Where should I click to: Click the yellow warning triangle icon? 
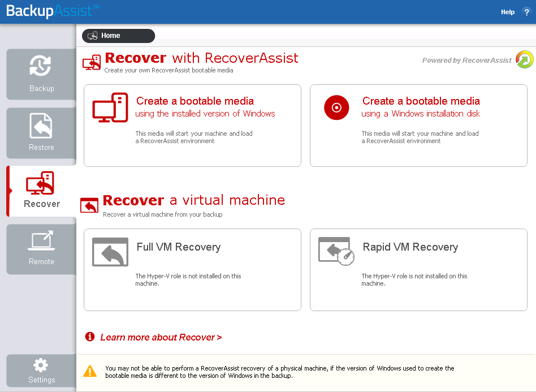coord(90,371)
